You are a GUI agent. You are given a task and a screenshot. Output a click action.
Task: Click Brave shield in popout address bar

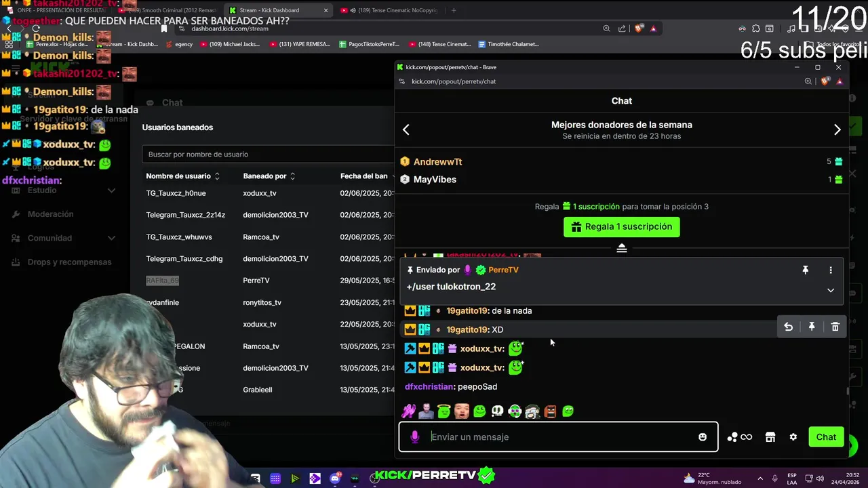825,81
